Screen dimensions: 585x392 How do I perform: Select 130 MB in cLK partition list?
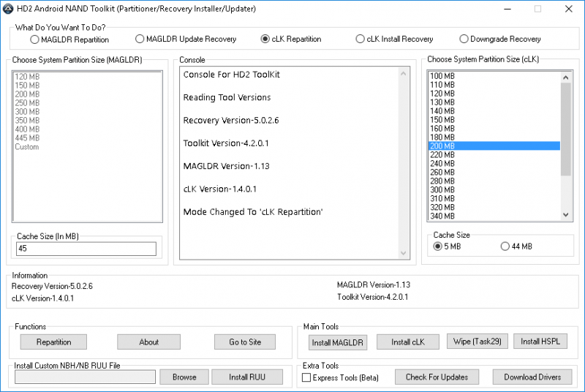[494, 102]
